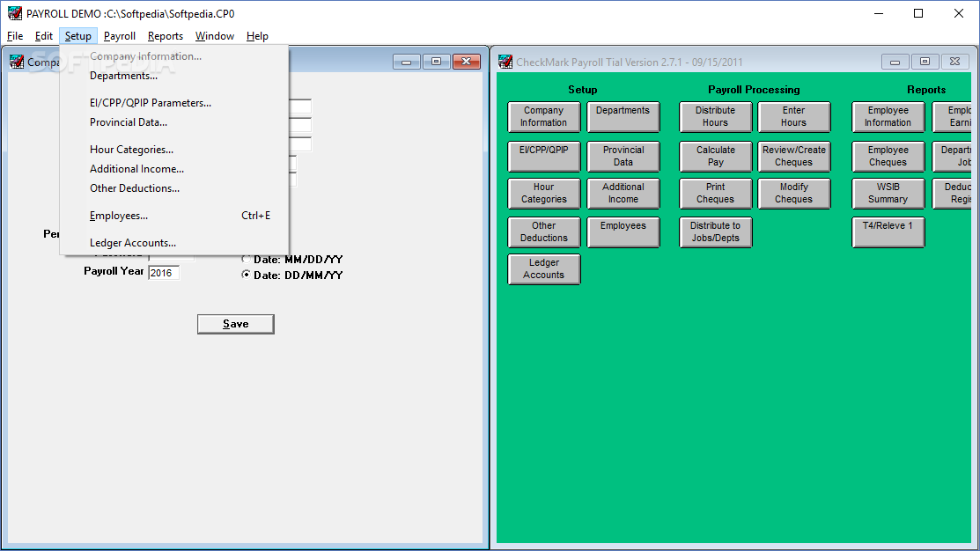This screenshot has height=551, width=980.
Task: Click the PAYROLL DEMO app icon in title bar
Action: point(14,13)
